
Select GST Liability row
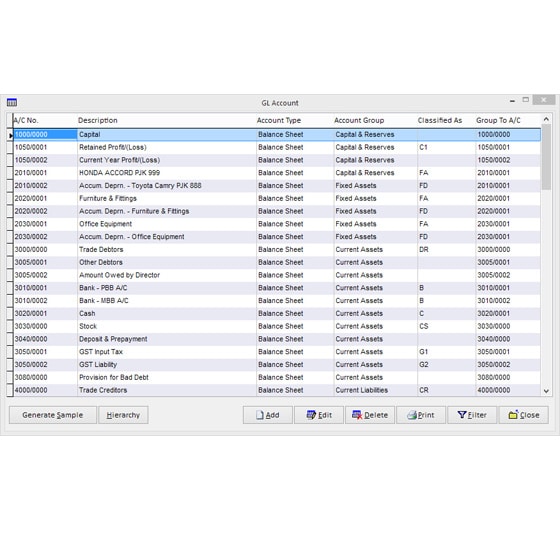(x=277, y=365)
